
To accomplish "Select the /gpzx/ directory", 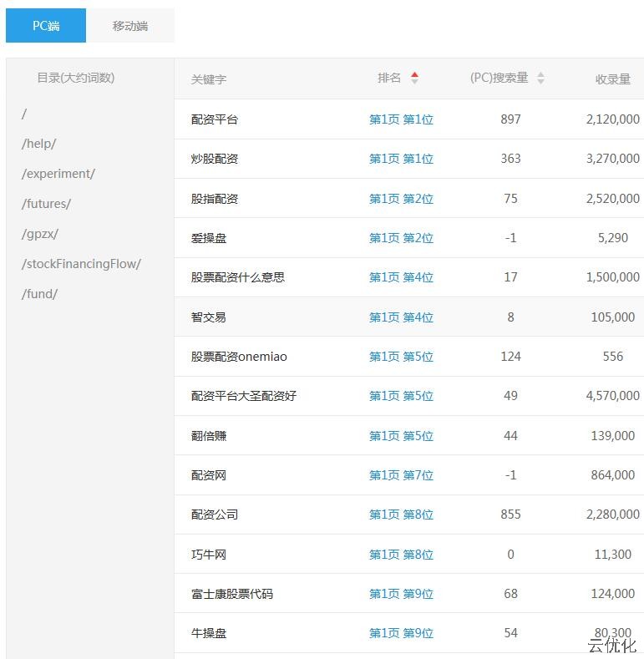I will tap(40, 234).
